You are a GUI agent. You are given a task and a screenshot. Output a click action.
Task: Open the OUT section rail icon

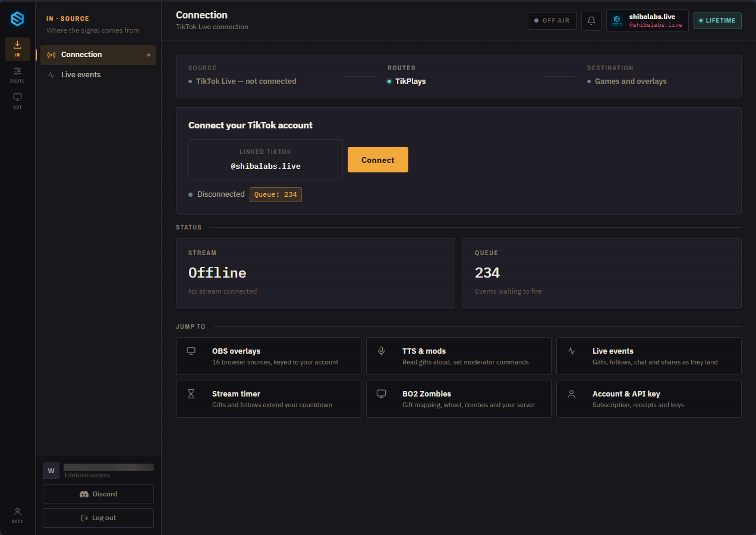[x=18, y=101]
